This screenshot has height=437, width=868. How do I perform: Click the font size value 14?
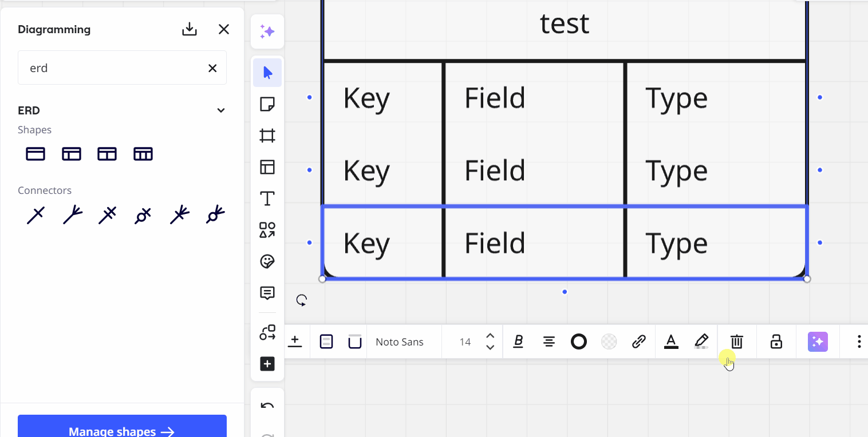tap(465, 342)
